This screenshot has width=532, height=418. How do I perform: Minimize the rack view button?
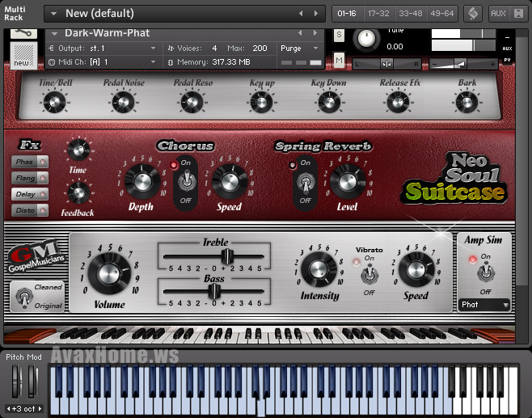click(518, 14)
